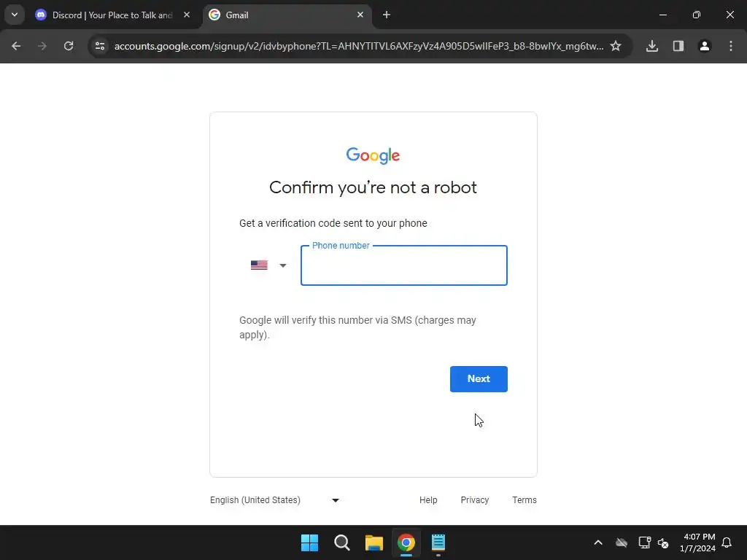Click the browser back arrow
Viewport: 747px width, 560px height.
point(16,46)
